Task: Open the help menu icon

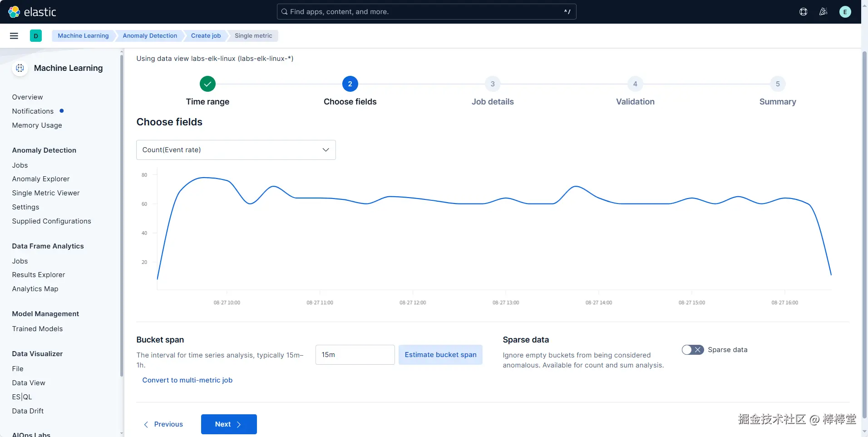Action: (803, 12)
